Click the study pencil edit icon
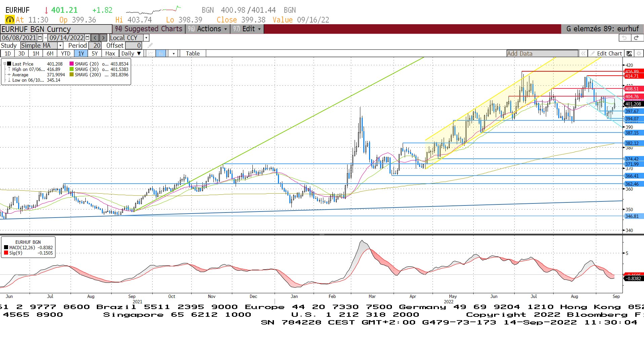 point(150,45)
